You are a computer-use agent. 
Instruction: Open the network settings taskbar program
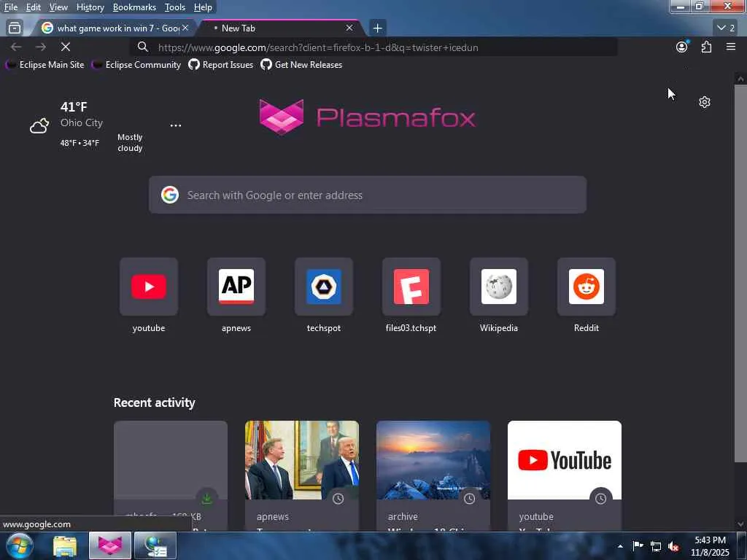click(155, 545)
